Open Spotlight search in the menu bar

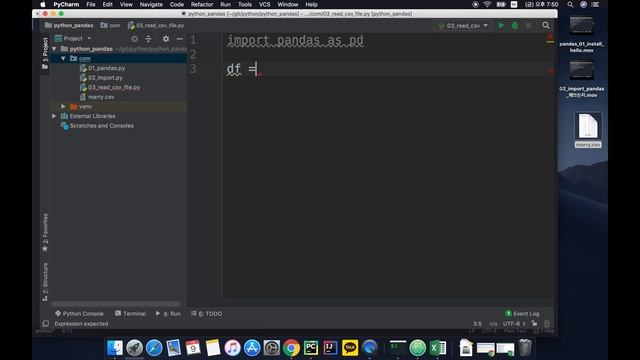570,4
